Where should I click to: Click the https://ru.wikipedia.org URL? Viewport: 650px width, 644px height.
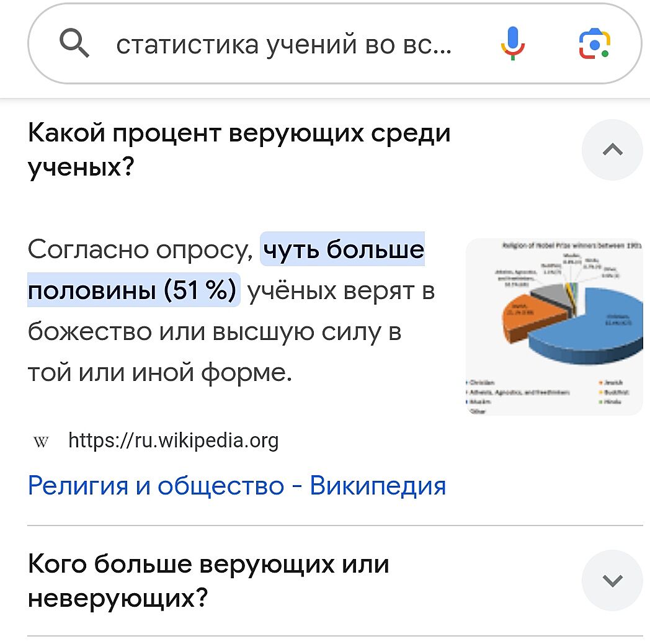[173, 441]
